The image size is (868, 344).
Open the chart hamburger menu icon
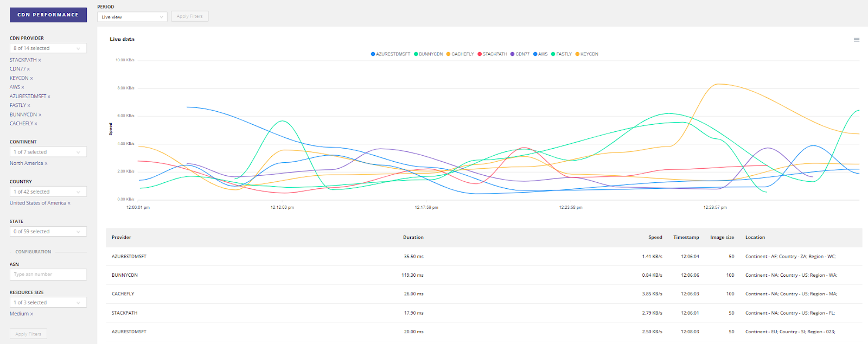pyautogui.click(x=857, y=40)
